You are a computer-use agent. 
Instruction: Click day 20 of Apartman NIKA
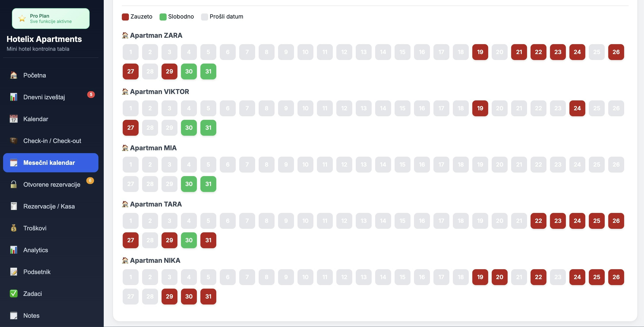click(499, 277)
